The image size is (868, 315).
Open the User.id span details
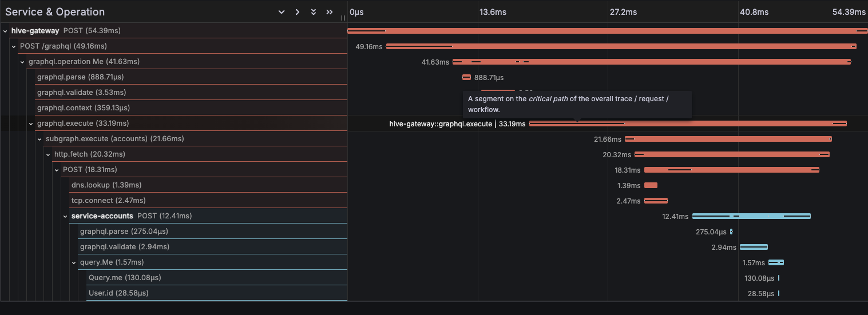click(118, 293)
